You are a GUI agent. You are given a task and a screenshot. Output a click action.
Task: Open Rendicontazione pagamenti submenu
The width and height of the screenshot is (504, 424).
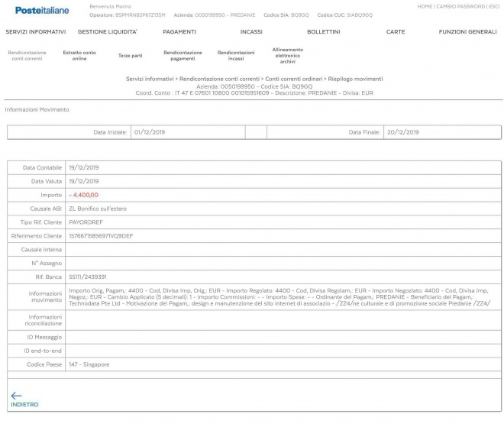pos(183,56)
